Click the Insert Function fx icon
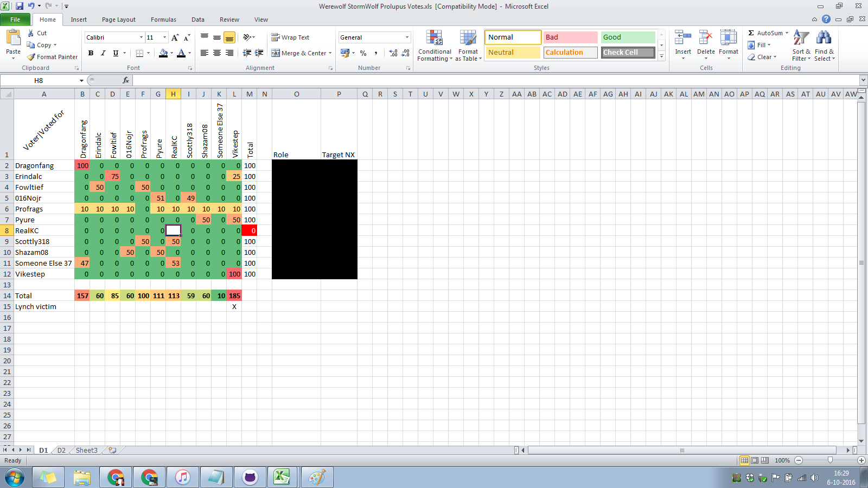The width and height of the screenshot is (868, 488). click(x=126, y=80)
